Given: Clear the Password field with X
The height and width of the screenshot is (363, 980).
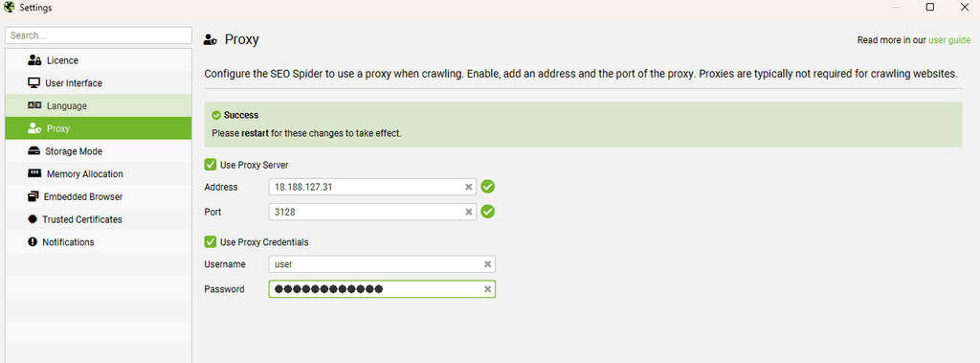Looking at the screenshot, I should point(487,289).
